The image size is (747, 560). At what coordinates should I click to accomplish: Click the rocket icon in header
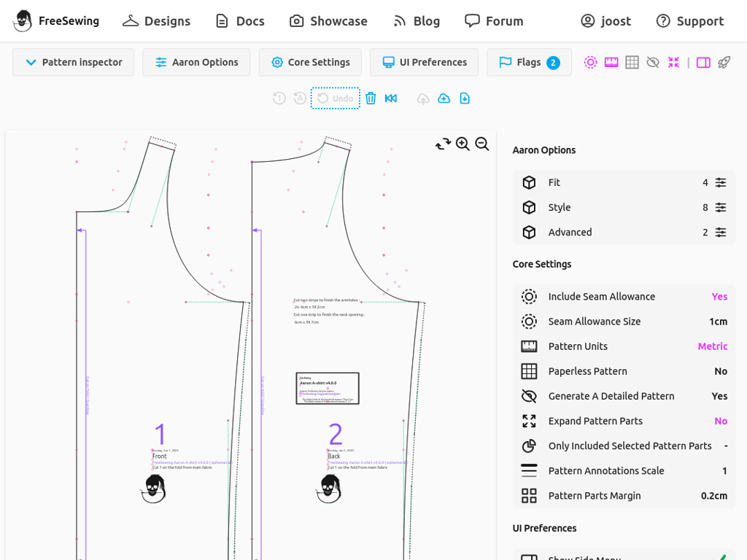[x=724, y=63]
